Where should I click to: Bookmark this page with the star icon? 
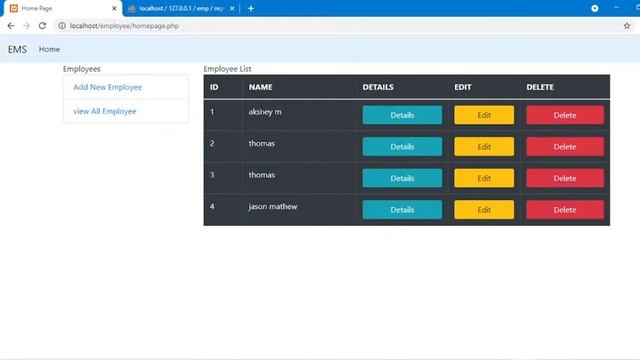point(627,26)
